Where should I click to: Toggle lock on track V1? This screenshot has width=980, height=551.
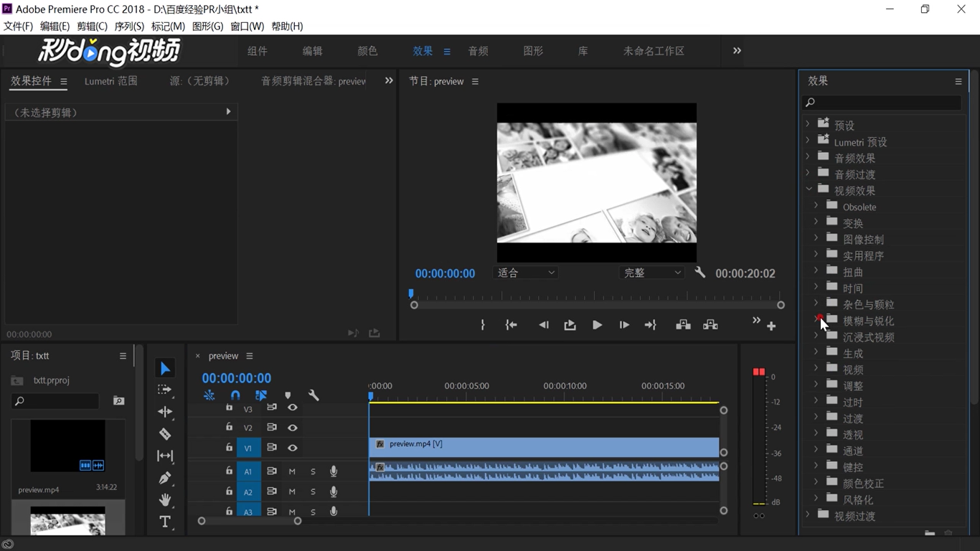(229, 447)
